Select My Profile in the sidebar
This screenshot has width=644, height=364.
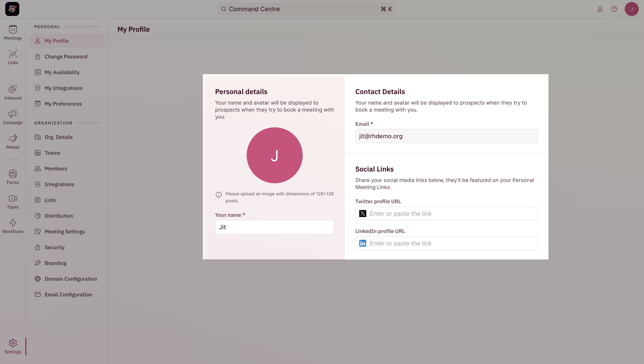point(67,41)
